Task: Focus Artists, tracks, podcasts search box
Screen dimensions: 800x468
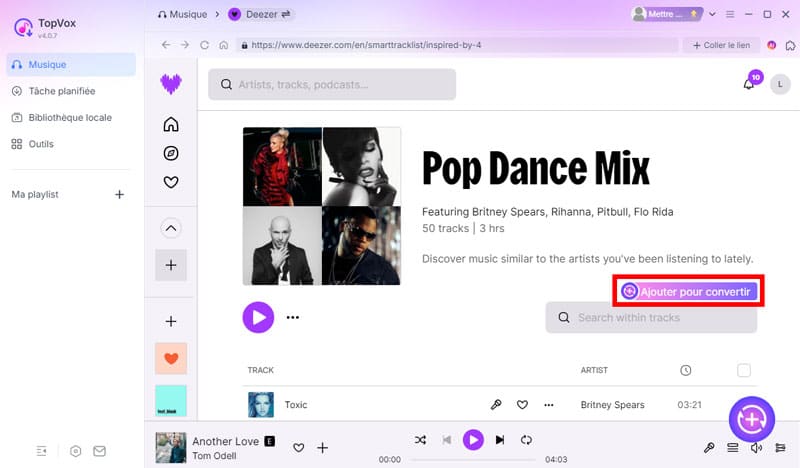Action: (x=332, y=84)
